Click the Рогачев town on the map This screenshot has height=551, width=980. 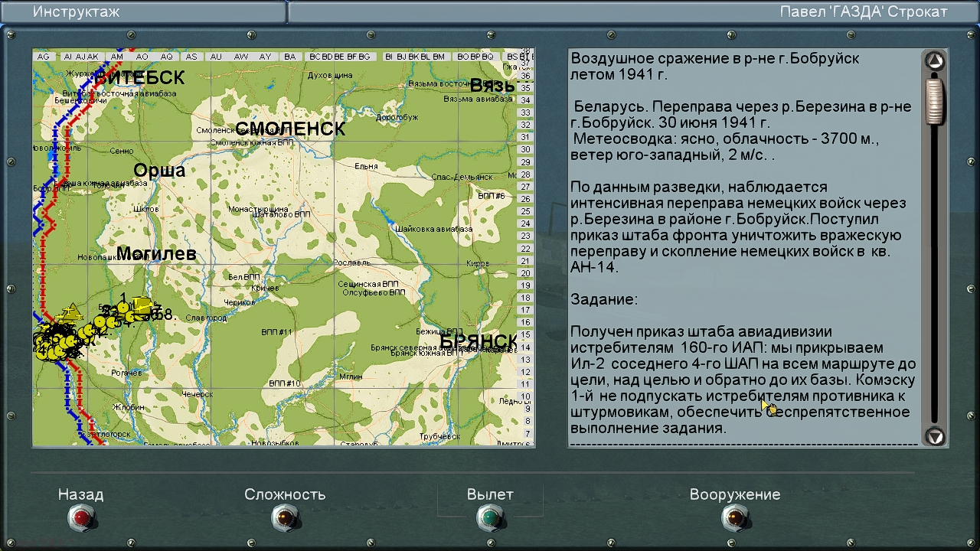[x=126, y=373]
